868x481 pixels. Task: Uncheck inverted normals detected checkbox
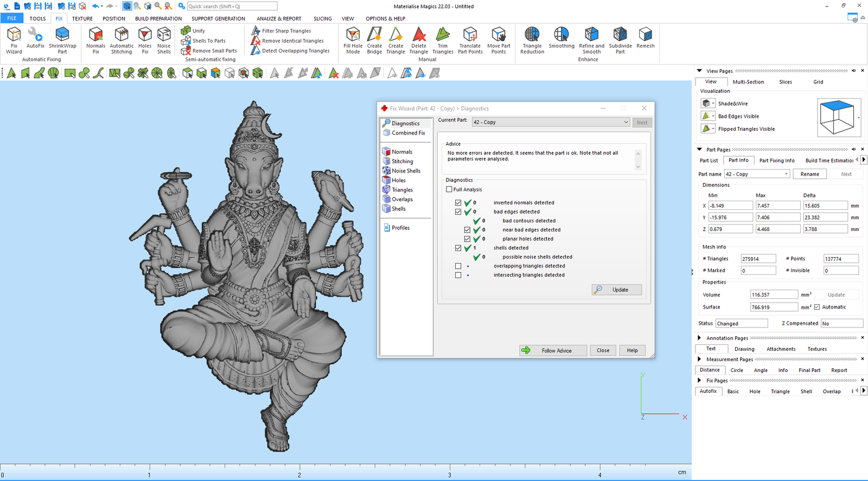(x=458, y=203)
